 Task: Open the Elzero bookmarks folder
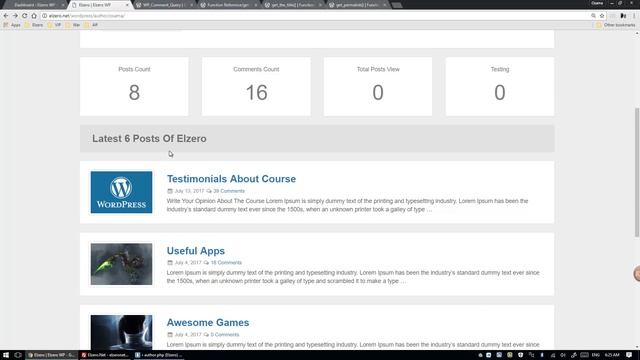(x=34, y=25)
